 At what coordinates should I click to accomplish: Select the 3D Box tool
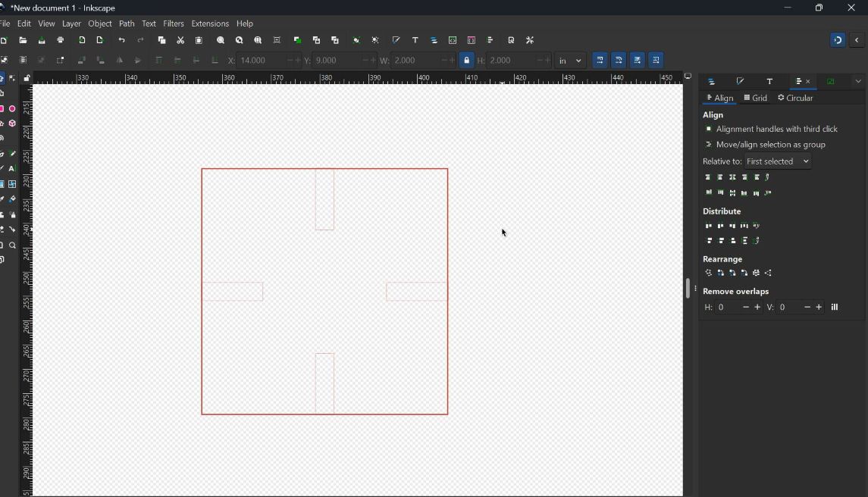coord(12,123)
